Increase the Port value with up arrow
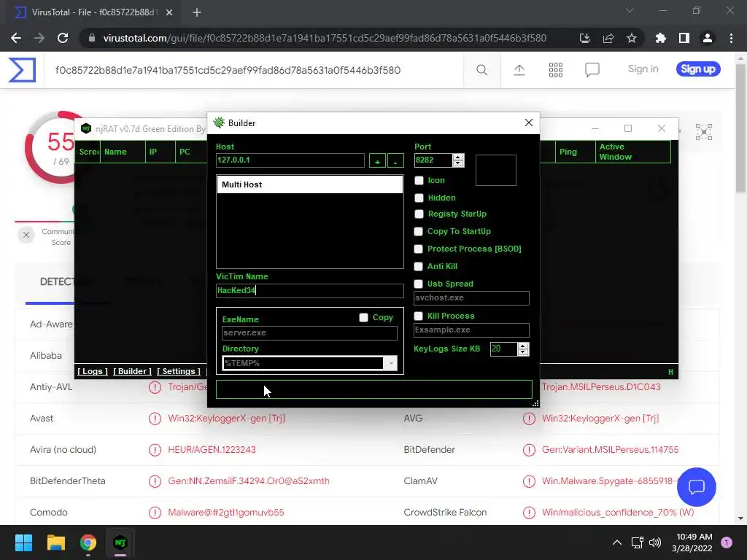This screenshot has height=560, width=747. (458, 157)
